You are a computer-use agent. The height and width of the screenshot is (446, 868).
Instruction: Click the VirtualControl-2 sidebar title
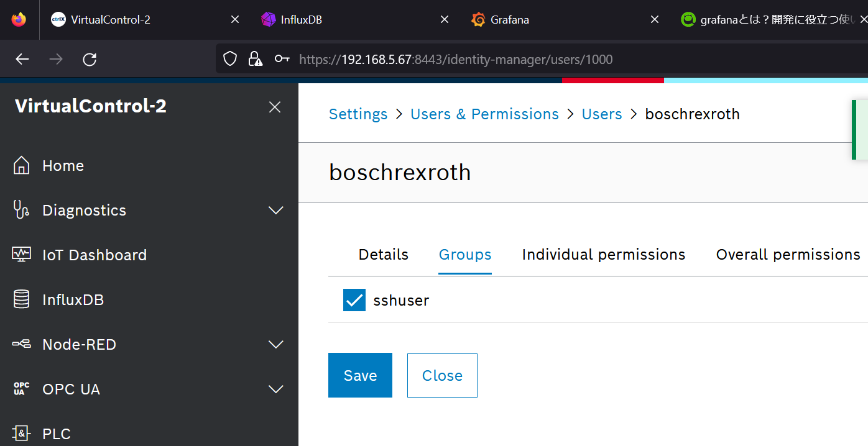click(91, 106)
